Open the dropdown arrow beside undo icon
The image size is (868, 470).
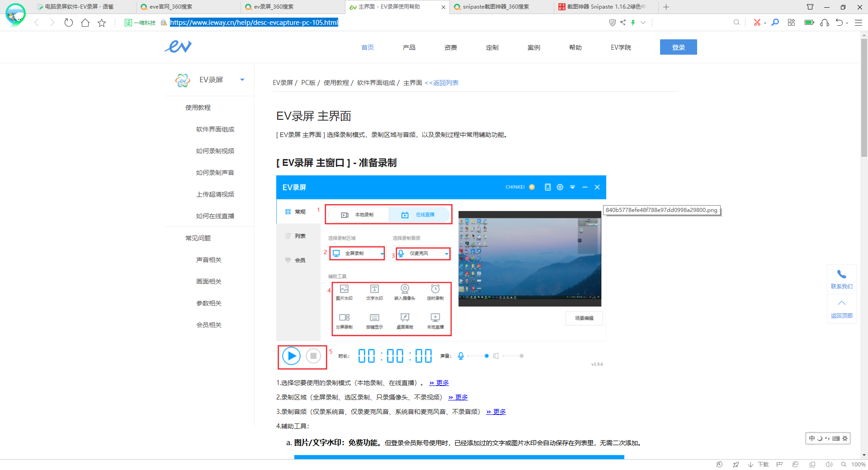click(847, 23)
